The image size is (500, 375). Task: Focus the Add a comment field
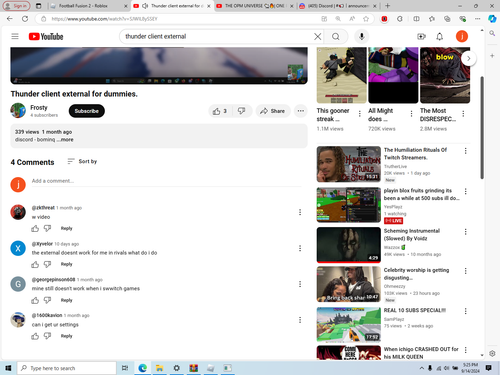coord(167,181)
